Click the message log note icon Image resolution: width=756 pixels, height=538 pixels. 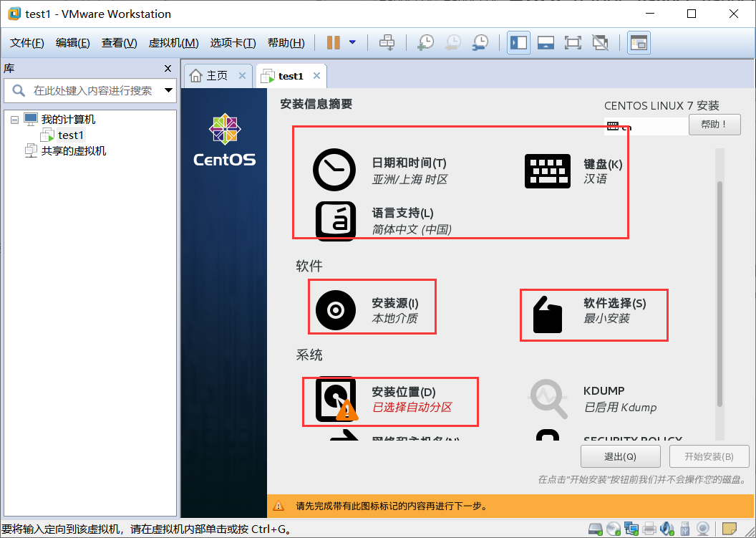click(729, 529)
